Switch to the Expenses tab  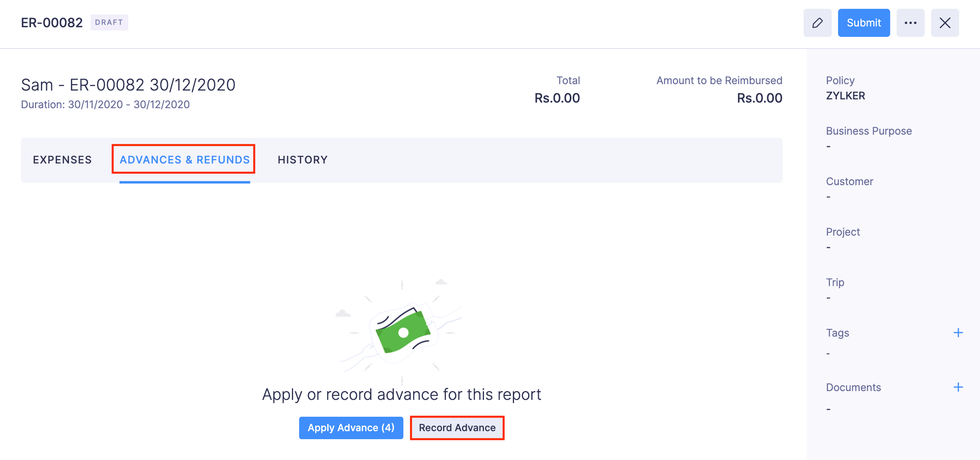62,160
